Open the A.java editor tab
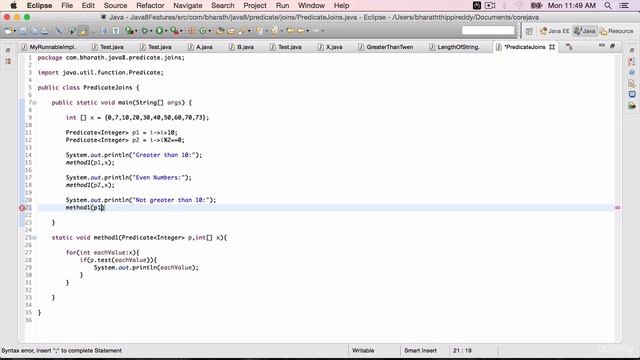 (200, 47)
